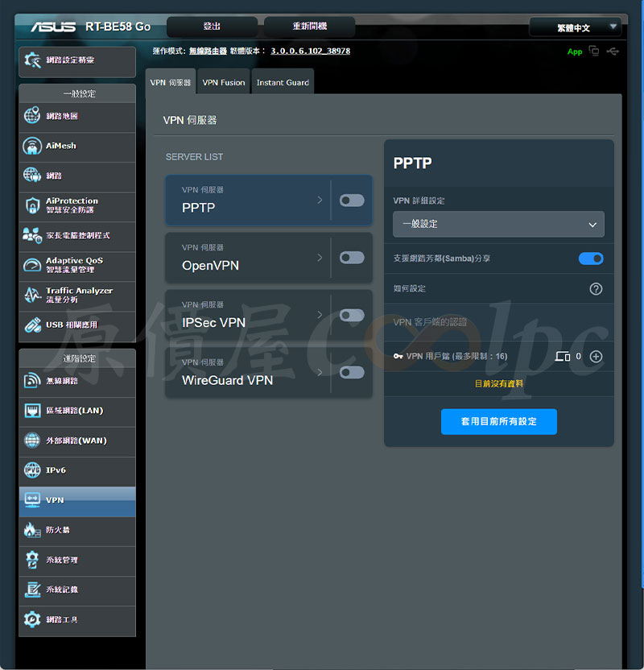644x670 pixels.
Task: Switch to the VPN Fusion tab
Action: (x=223, y=82)
